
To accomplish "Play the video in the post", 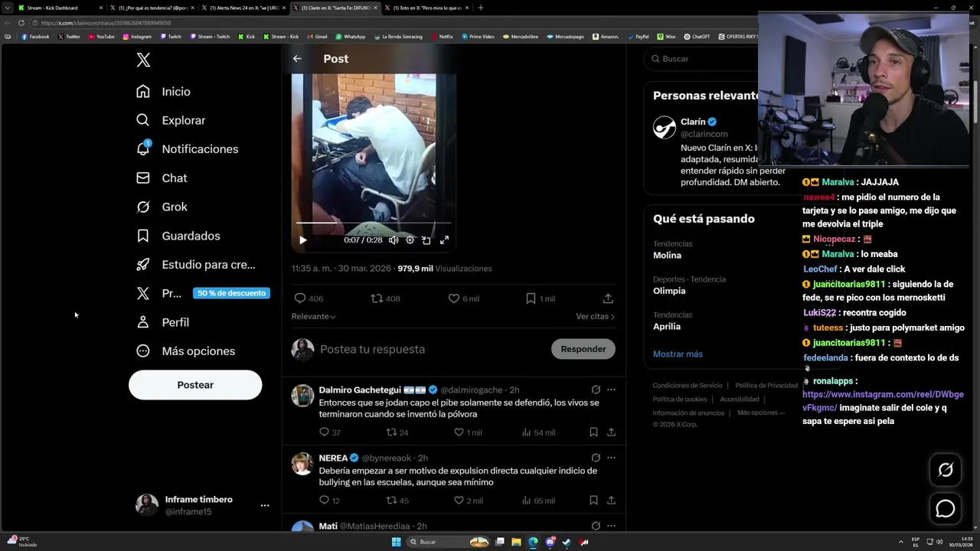I will [303, 240].
